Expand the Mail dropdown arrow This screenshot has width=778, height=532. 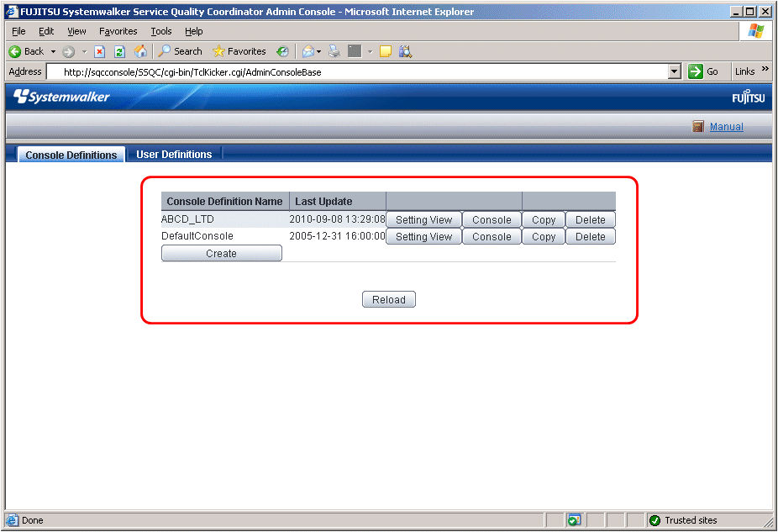click(x=318, y=51)
